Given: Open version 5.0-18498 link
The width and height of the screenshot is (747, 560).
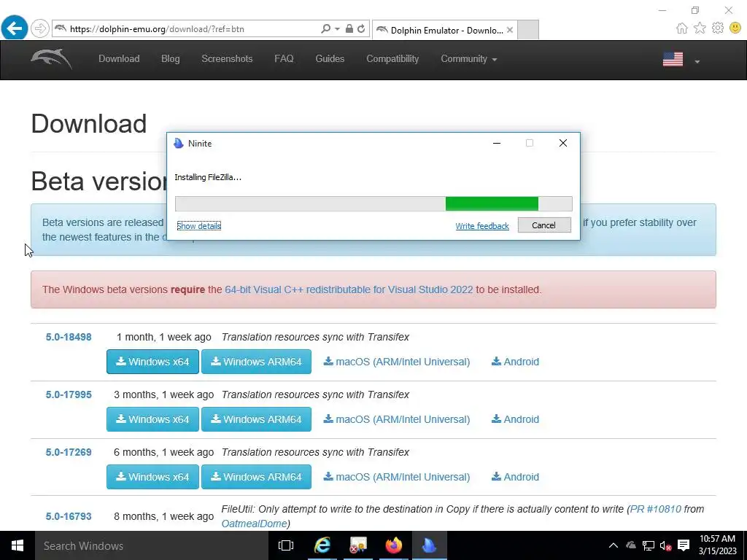Looking at the screenshot, I should pyautogui.click(x=69, y=337).
